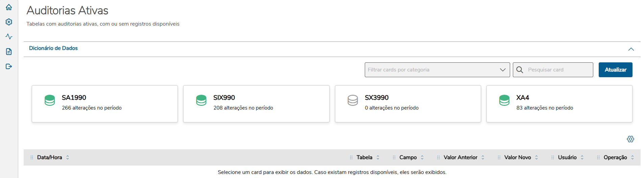
Task: Select the XA4 card
Action: click(x=559, y=104)
